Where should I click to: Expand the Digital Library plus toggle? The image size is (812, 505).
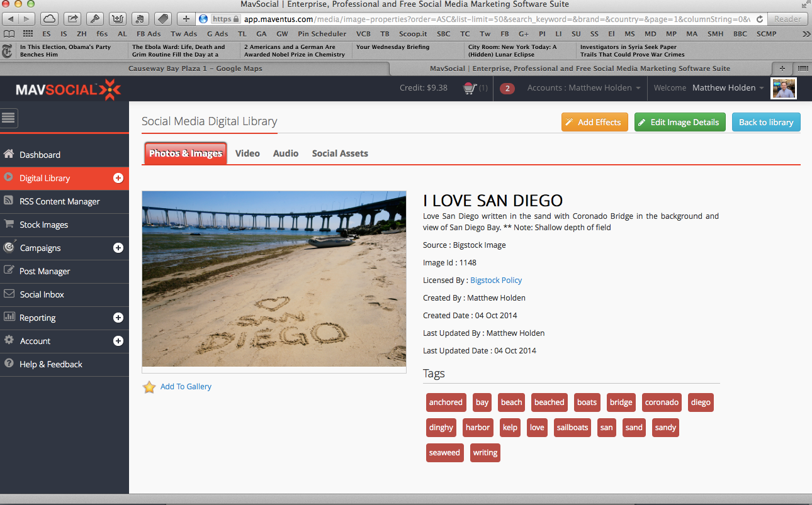pyautogui.click(x=118, y=178)
